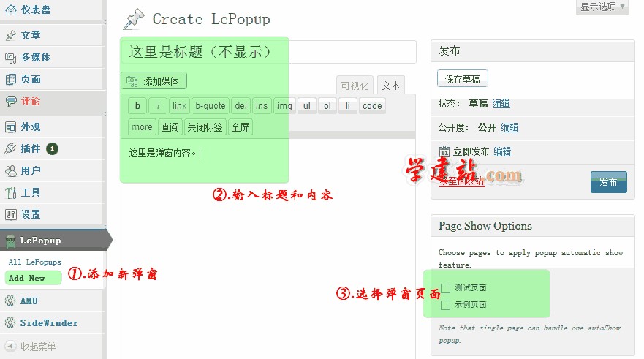The width and height of the screenshot is (644, 359).
Task: Click the ins toolbar button
Action: [262, 106]
